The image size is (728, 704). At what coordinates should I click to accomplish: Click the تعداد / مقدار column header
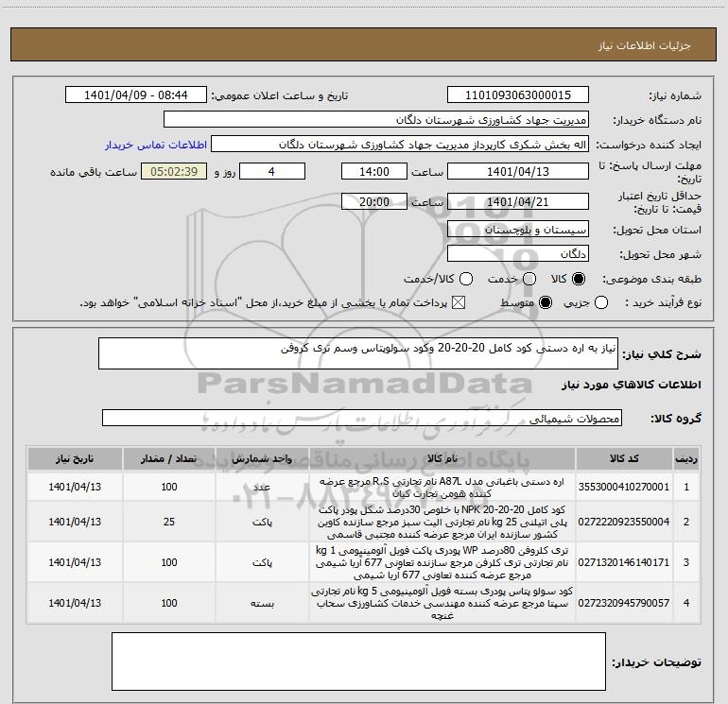[x=169, y=458]
